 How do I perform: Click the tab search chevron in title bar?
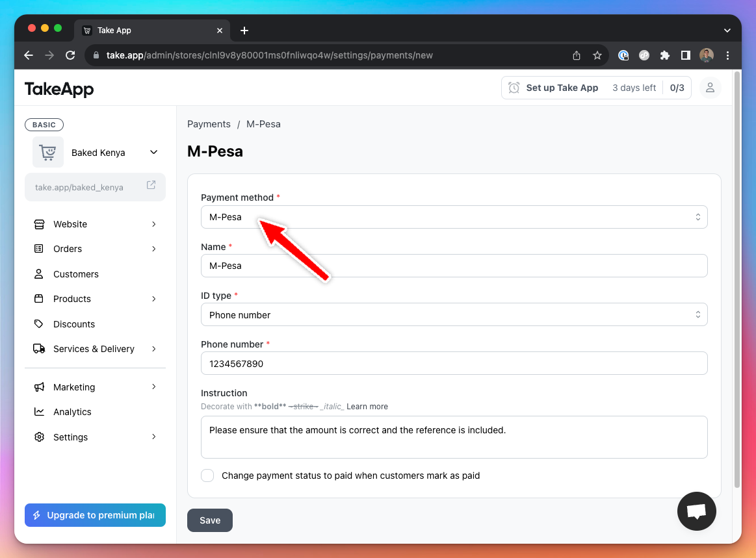(x=727, y=31)
